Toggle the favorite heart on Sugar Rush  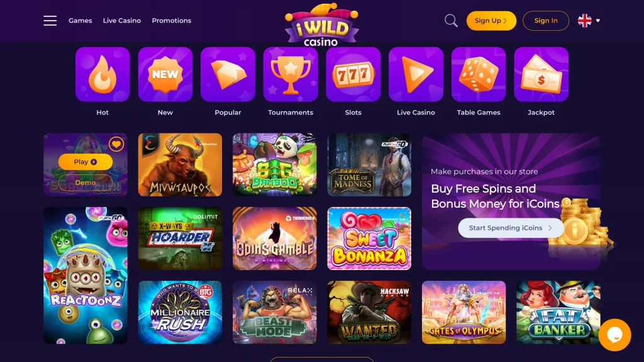point(116,144)
